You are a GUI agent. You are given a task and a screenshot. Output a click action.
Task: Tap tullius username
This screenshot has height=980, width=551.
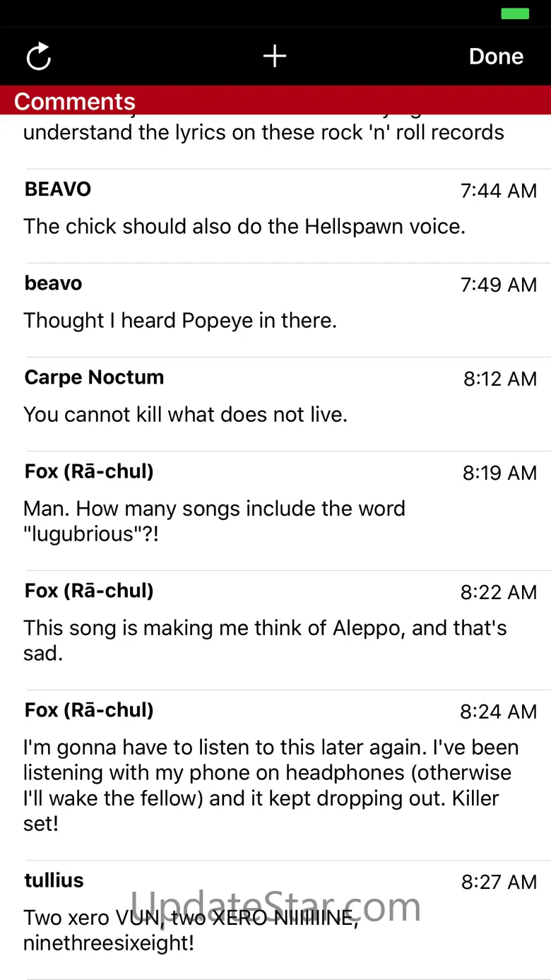pos(54,880)
